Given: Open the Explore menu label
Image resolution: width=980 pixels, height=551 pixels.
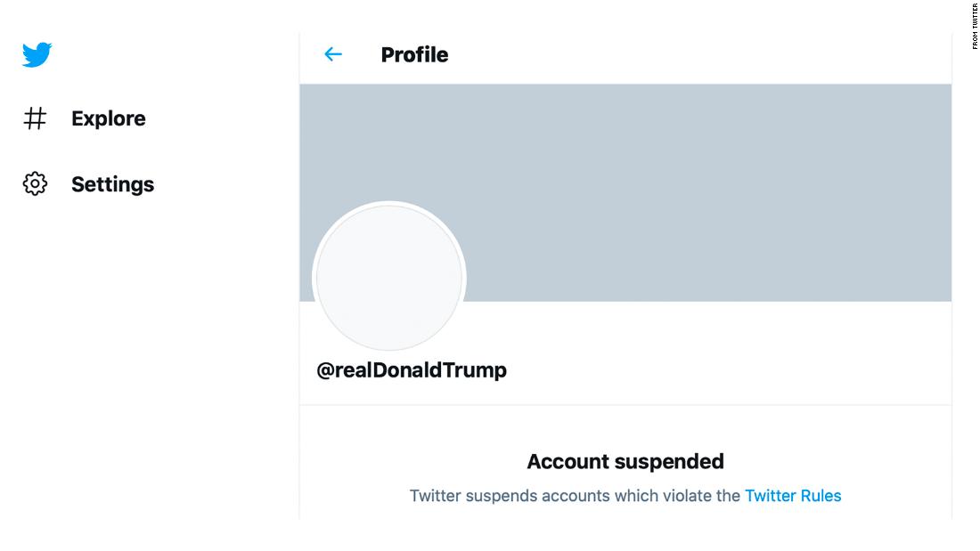Looking at the screenshot, I should click(x=108, y=118).
